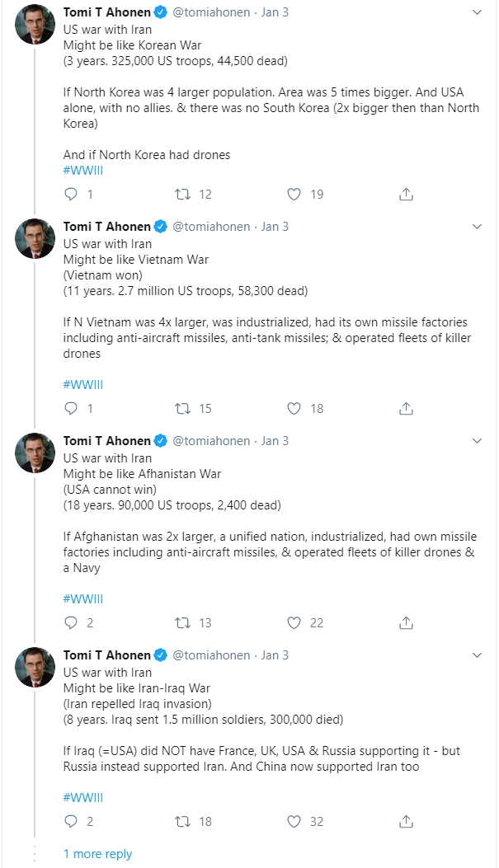This screenshot has width=499, height=868.
Task: Reply to the Iran-Iraq War tweet
Action: point(71,822)
